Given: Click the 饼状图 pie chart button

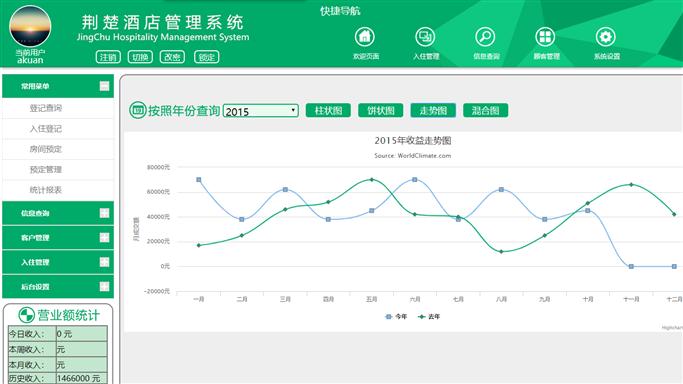Looking at the screenshot, I should point(381,111).
